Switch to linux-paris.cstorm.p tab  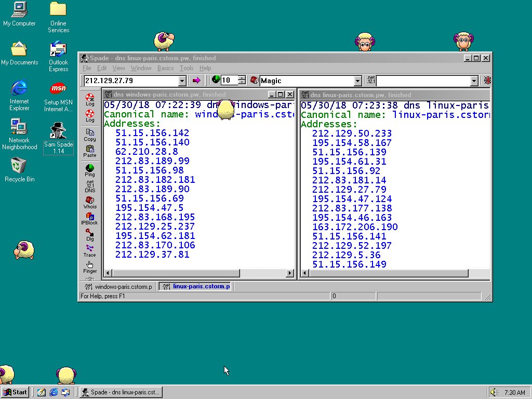click(196, 286)
